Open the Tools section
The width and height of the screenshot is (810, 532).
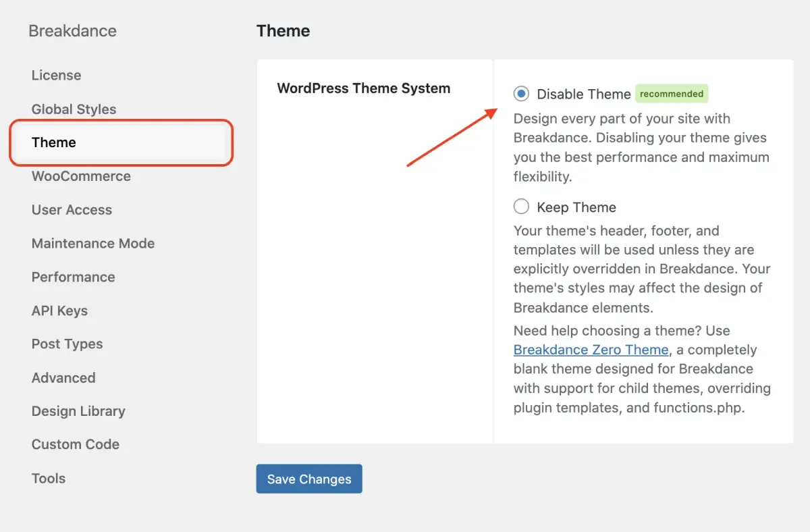pos(49,478)
